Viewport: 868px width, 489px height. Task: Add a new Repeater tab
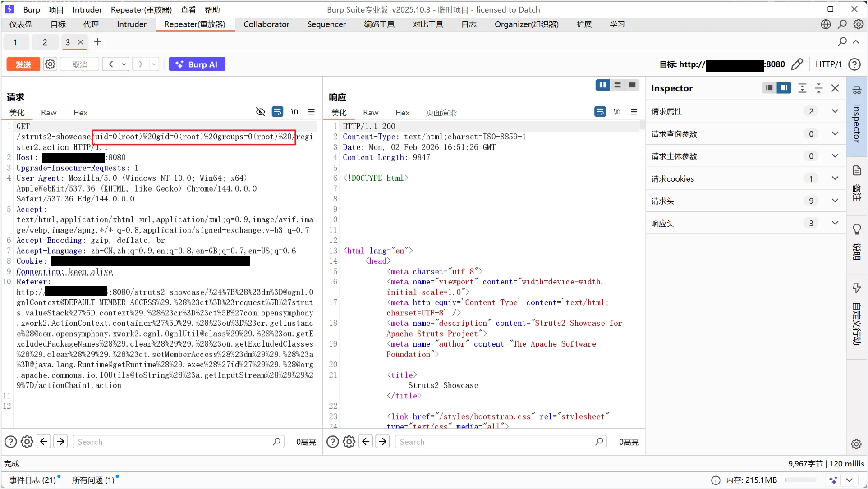(97, 42)
